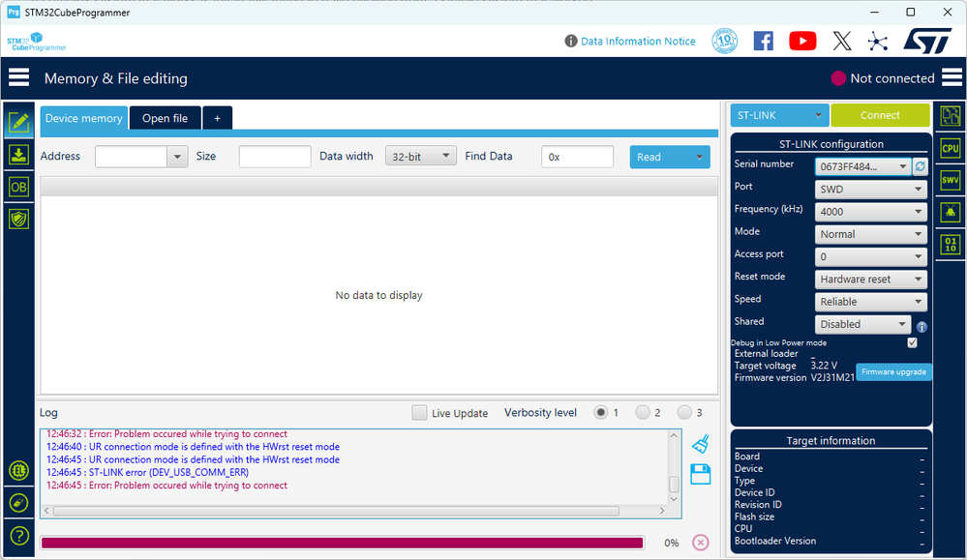Open the 0110 binary tool icon
The height and width of the screenshot is (560, 967).
point(951,245)
